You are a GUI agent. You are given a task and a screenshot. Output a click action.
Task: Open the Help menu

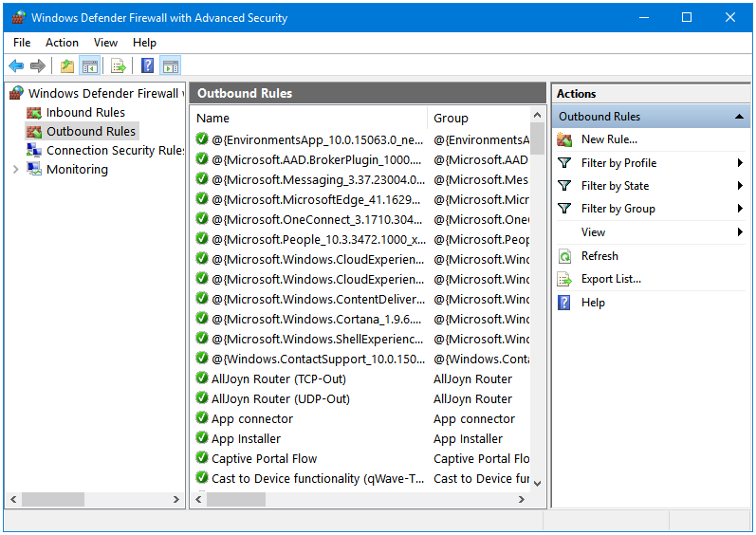144,43
